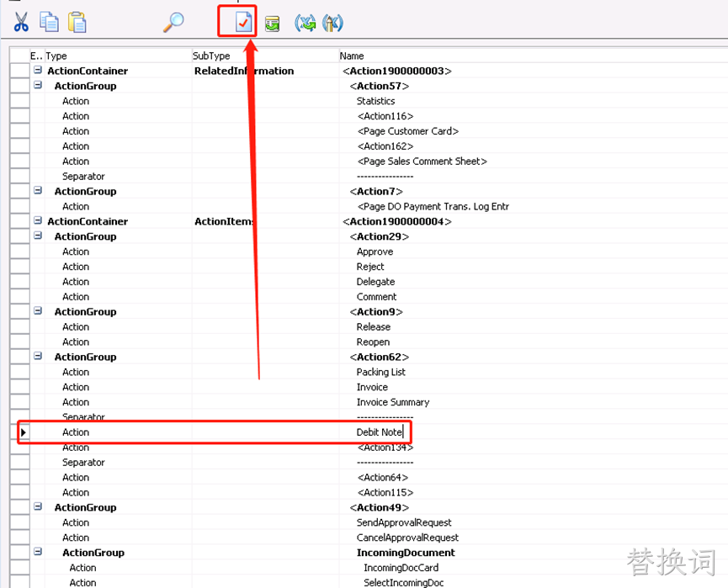
Task: Select <Page DO Payment Trans. Log Entr cell
Action: click(433, 206)
